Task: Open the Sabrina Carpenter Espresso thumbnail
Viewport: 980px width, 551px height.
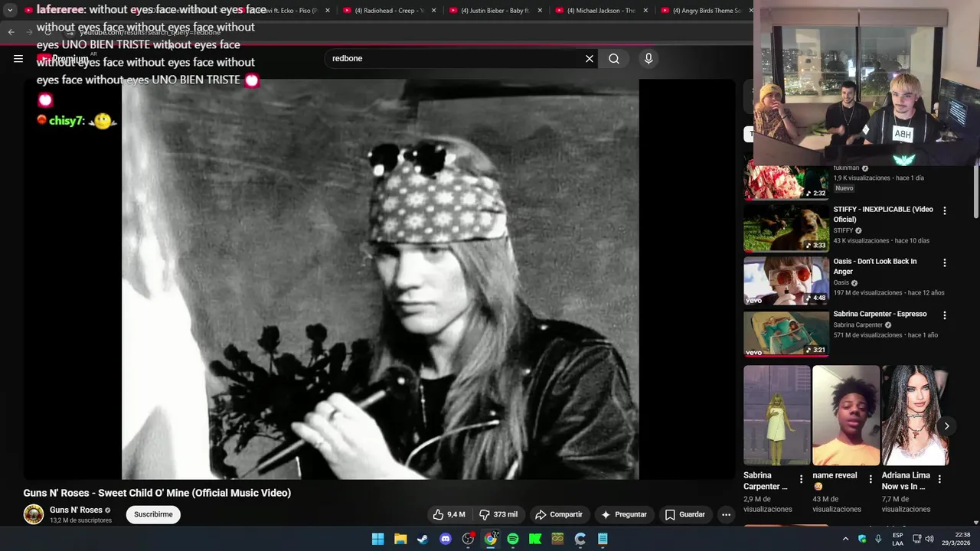Action: pyautogui.click(x=786, y=333)
